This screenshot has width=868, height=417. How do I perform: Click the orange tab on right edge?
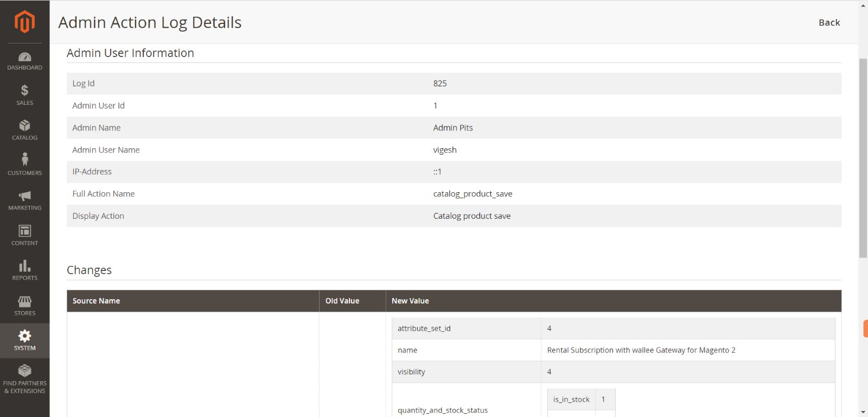tap(865, 328)
